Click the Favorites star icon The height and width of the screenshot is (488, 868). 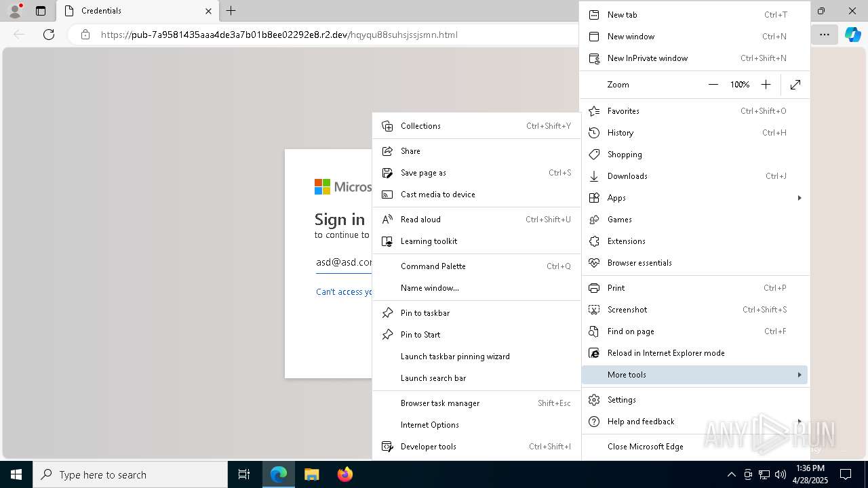pyautogui.click(x=594, y=111)
